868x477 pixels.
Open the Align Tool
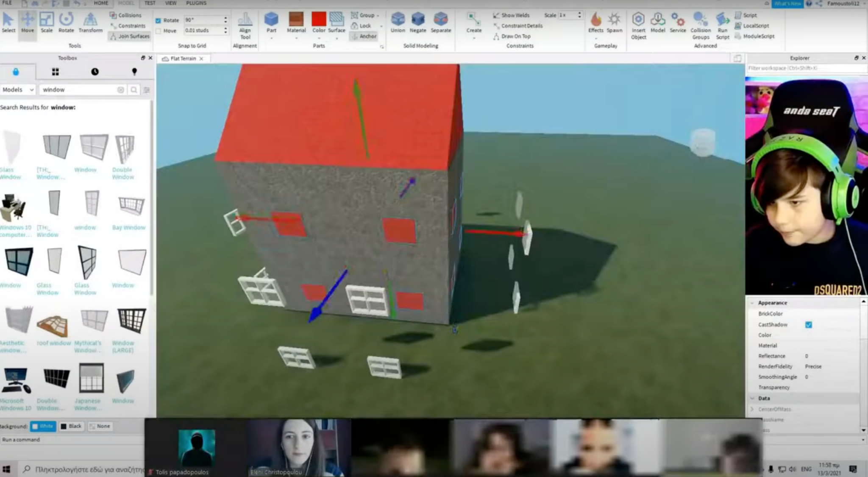pyautogui.click(x=245, y=25)
